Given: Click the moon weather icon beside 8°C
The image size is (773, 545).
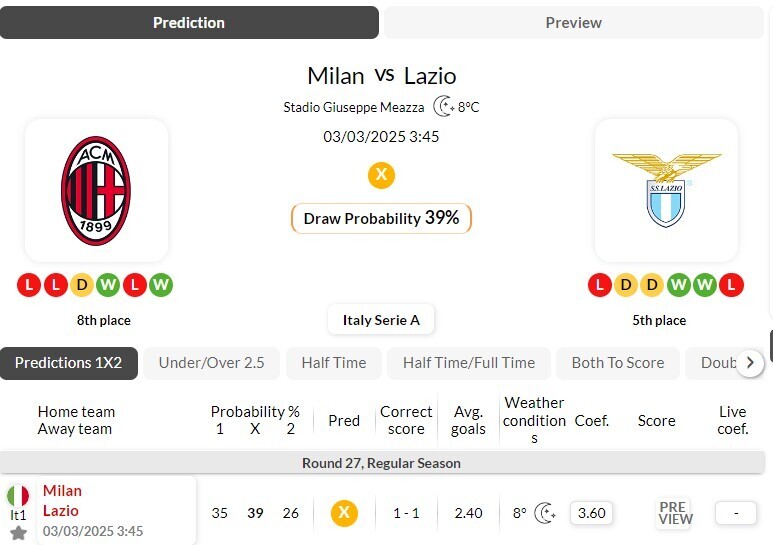Looking at the screenshot, I should (x=444, y=107).
